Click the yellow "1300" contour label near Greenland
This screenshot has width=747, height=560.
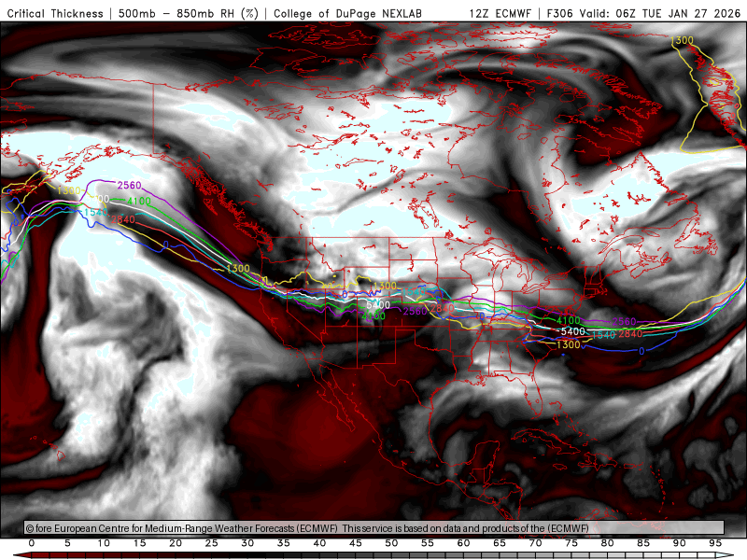[683, 41]
